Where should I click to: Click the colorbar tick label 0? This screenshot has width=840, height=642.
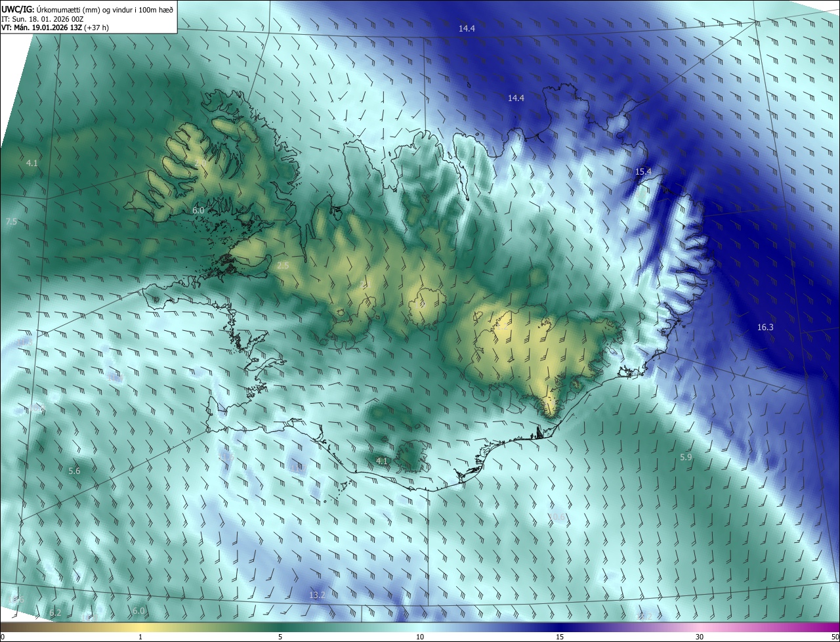(3, 637)
